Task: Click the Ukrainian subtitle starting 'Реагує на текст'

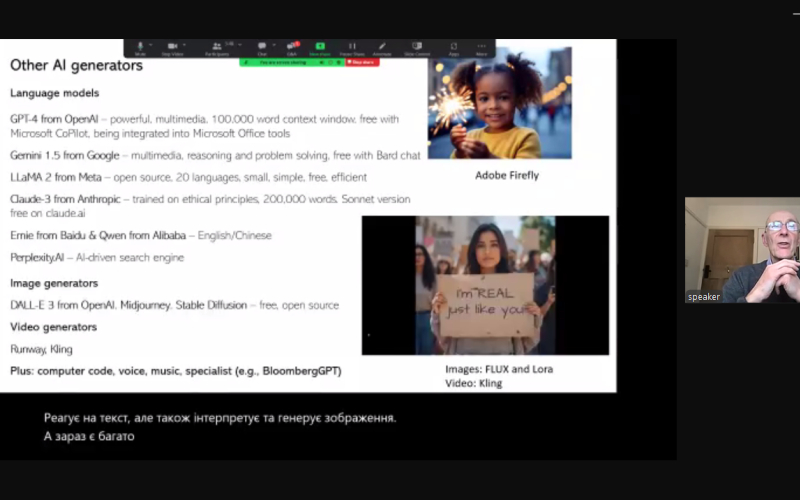Action: click(x=220, y=418)
